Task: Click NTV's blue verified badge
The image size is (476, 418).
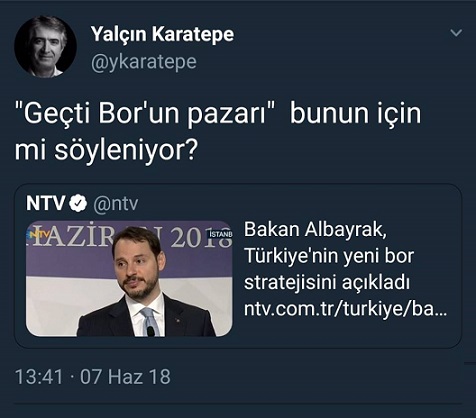Action: tap(78, 203)
